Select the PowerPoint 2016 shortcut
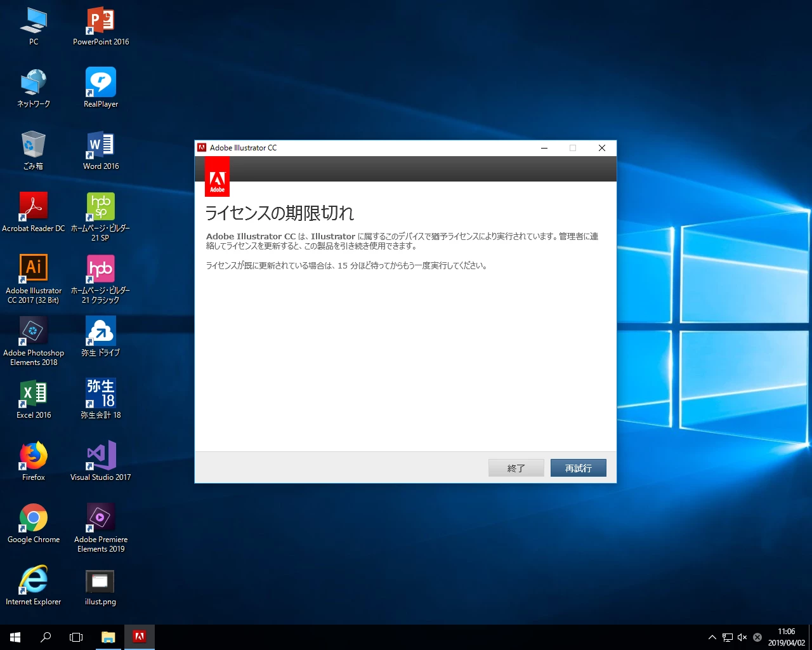Viewport: 812px width, 650px height. pyautogui.click(x=101, y=25)
